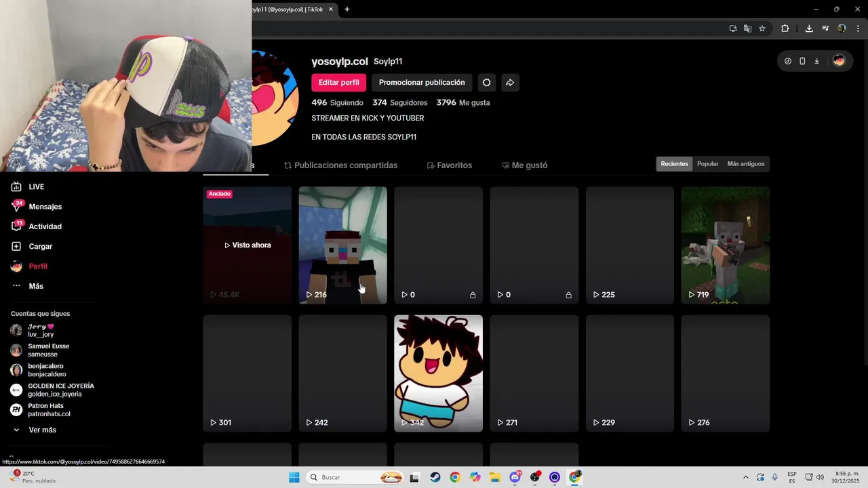Click the install app icon in address bar
Viewport: 868px width, 488px height.
click(x=733, y=28)
